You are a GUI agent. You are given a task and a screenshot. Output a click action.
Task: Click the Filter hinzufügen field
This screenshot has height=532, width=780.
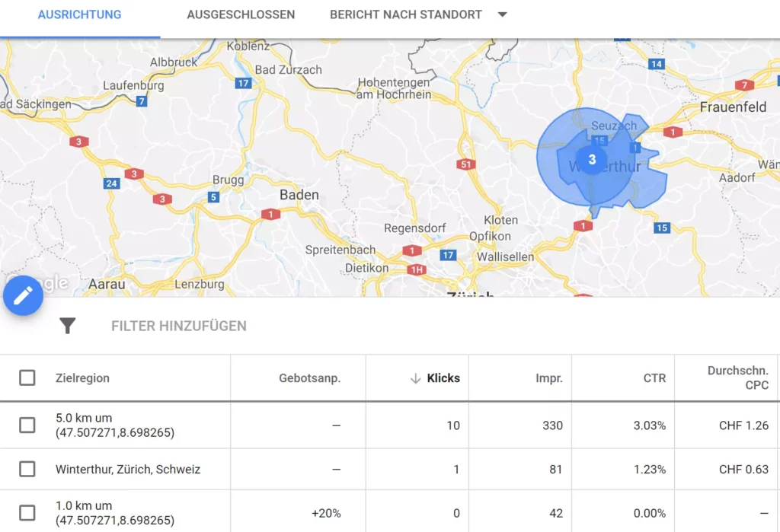(179, 326)
